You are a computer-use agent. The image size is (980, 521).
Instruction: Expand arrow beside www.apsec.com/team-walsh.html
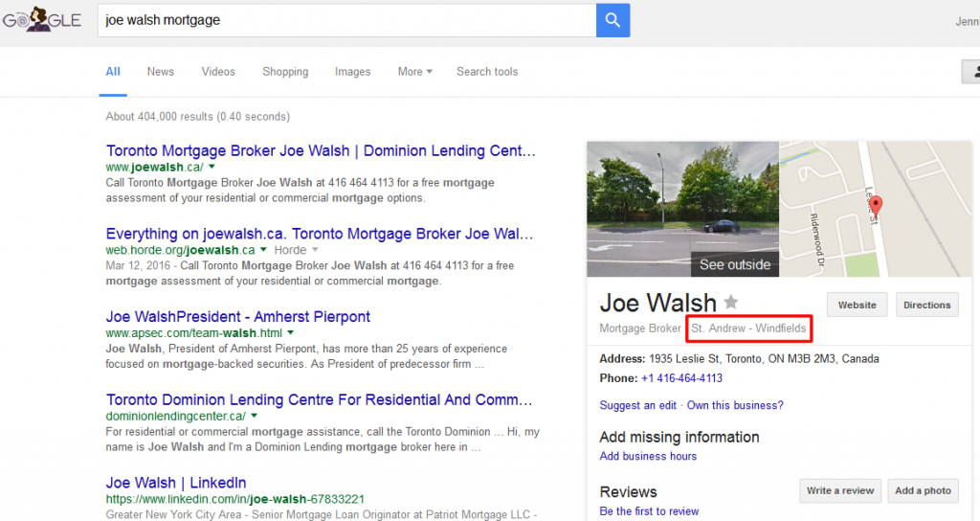point(291,332)
